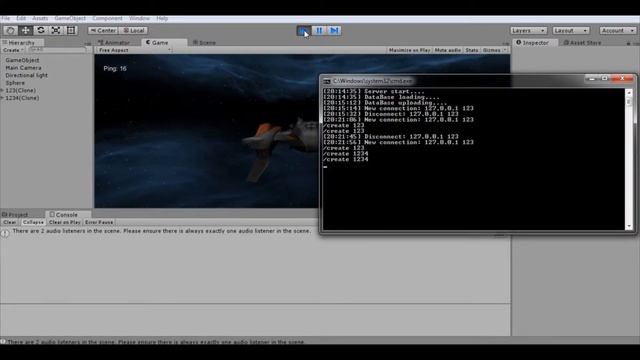Toggle Local handle orientation
Screen dimensions: 640x360
point(133,30)
